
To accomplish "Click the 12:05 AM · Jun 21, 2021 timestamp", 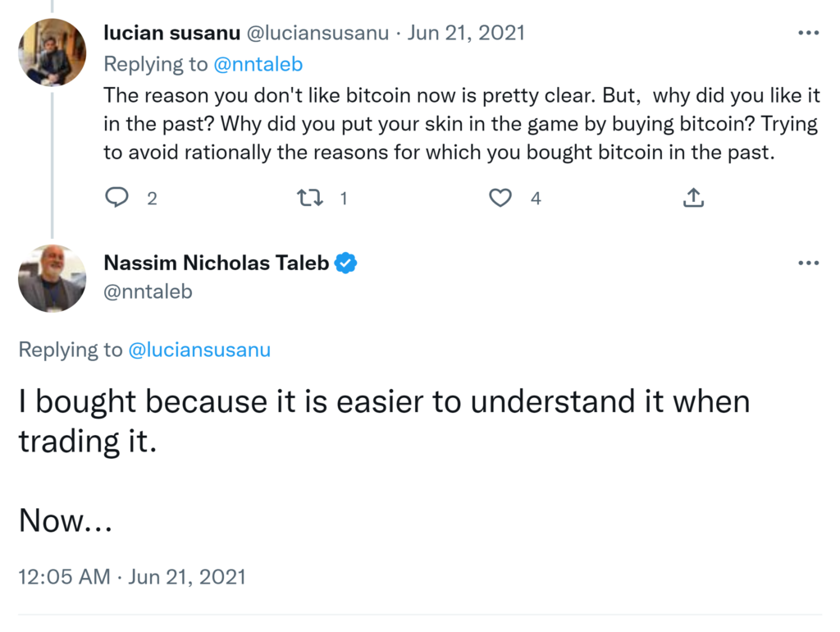I will click(132, 576).
